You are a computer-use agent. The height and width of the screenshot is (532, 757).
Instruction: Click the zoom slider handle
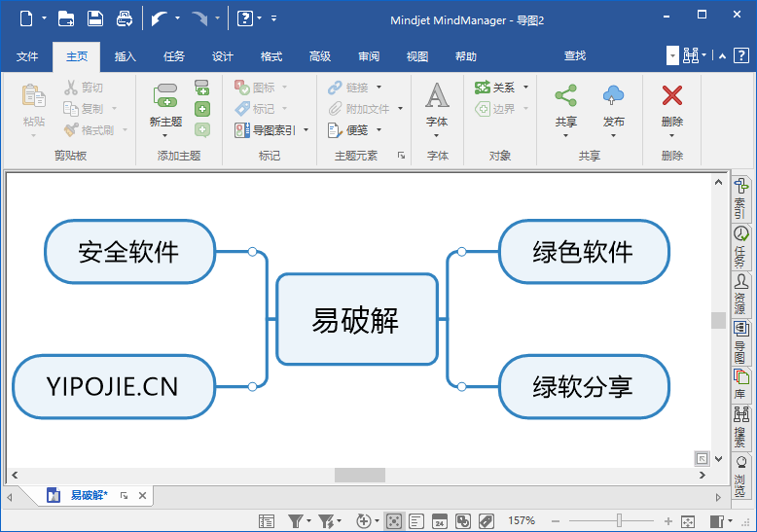coord(619,521)
